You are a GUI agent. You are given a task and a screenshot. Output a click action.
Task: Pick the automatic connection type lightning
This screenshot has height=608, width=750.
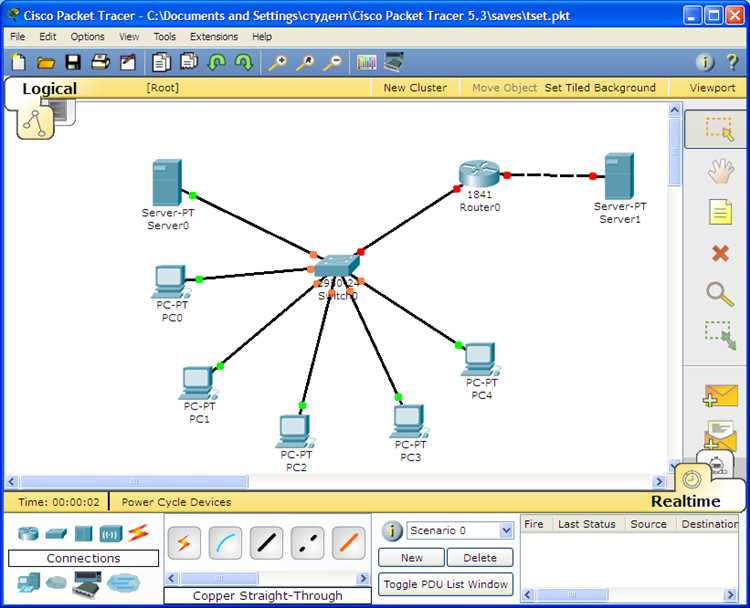(184, 543)
